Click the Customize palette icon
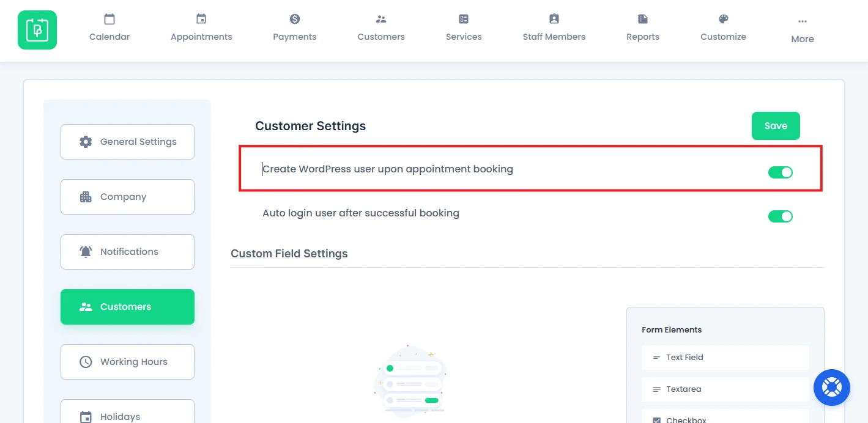 (724, 19)
